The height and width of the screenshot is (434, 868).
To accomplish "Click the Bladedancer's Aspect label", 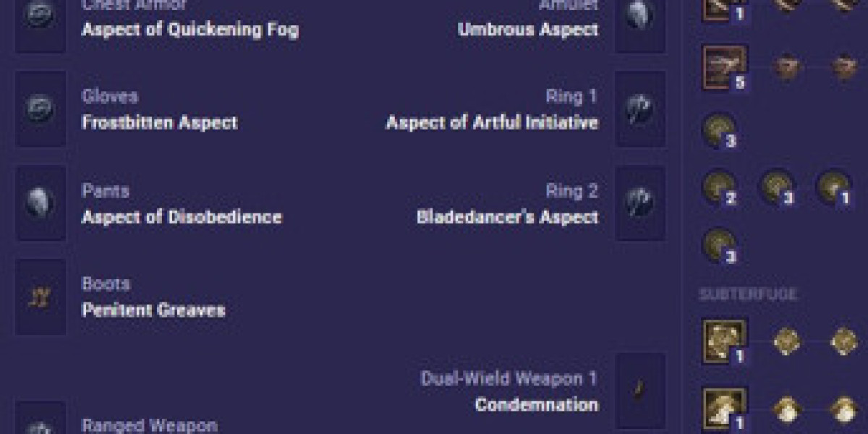I will 508,217.
